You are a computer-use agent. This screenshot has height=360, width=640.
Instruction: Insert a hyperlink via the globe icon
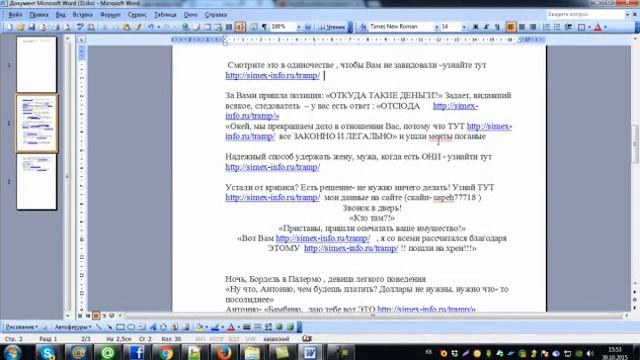coord(186,27)
